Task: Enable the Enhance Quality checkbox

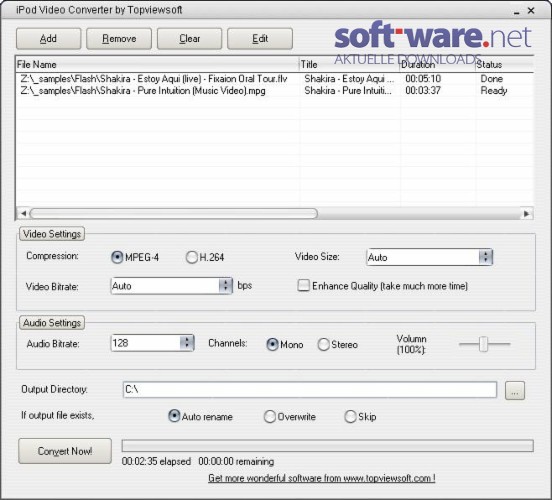Action: 303,286
